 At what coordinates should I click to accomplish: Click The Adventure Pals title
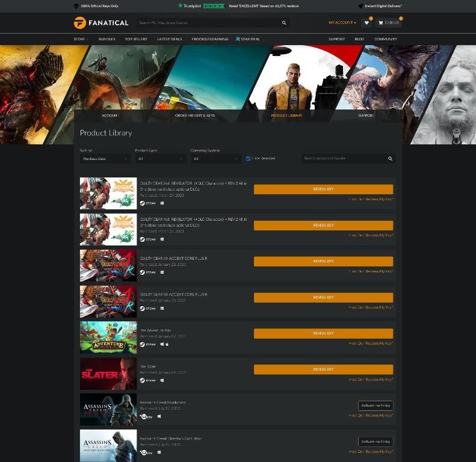[155, 330]
